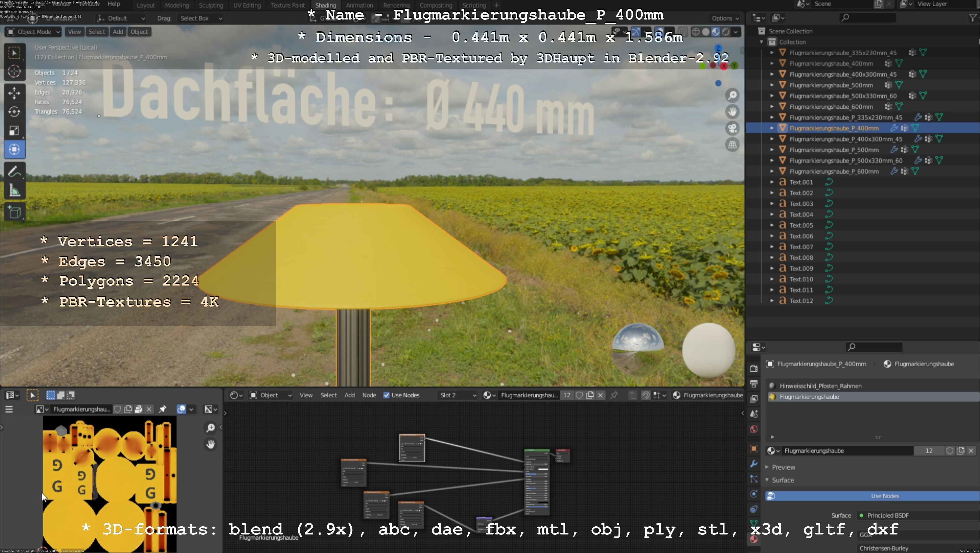980x553 pixels.
Task: Switch perspective/orthographic grid icon
Action: pyautogui.click(x=732, y=145)
